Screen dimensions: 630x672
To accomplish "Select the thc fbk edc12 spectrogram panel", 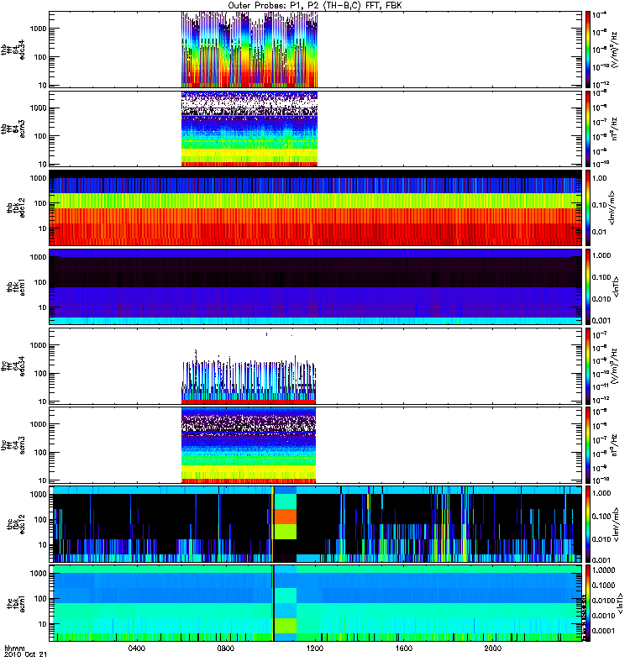I will [x=316, y=524].
